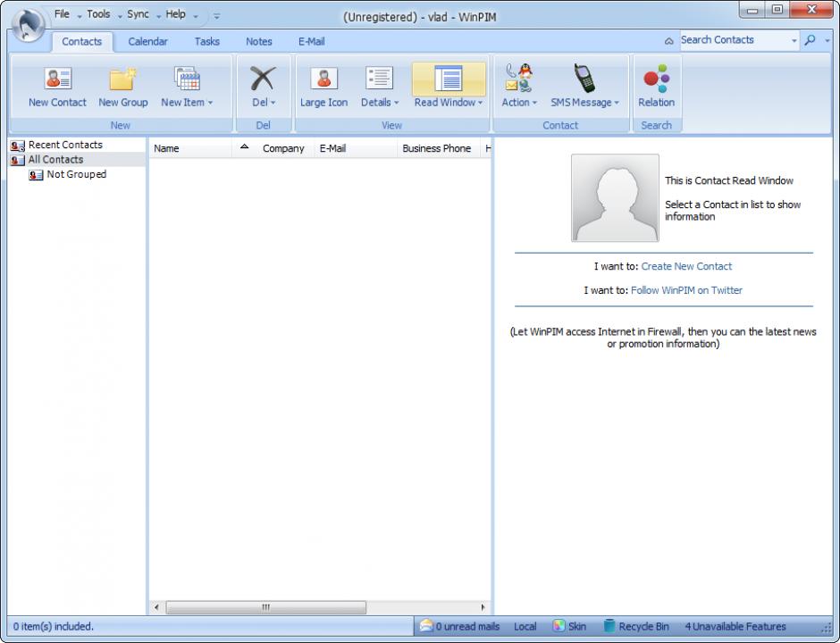Viewport: 840px width, 643px height.
Task: Open the Sync menu
Action: 138,14
